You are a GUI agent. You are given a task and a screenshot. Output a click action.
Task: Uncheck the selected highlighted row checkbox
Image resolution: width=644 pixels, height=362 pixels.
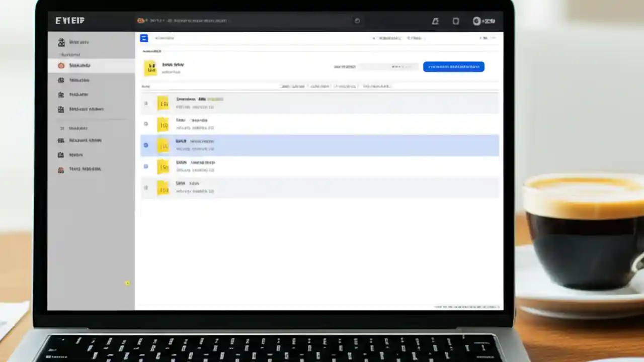click(145, 145)
